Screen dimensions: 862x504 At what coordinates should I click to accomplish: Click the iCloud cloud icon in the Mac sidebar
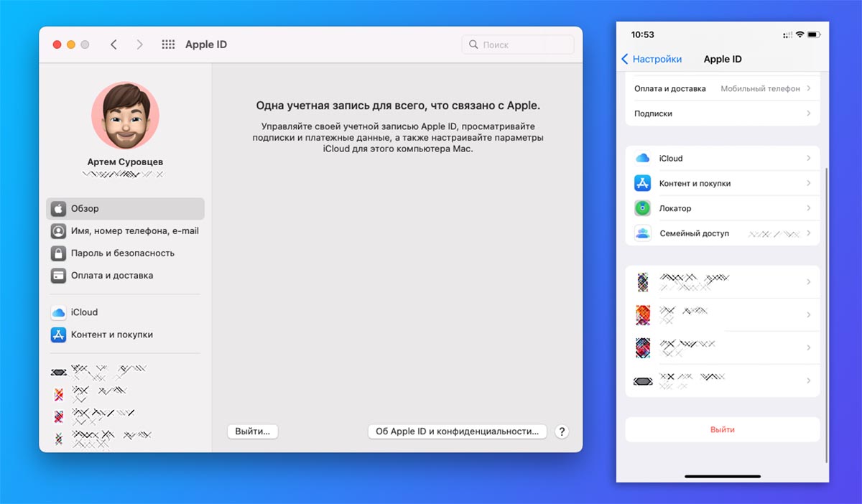click(x=58, y=313)
